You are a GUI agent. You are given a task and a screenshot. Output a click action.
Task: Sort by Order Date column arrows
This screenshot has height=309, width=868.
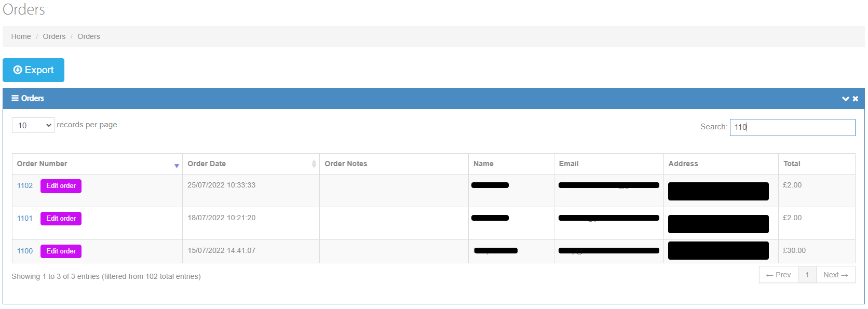click(x=314, y=164)
